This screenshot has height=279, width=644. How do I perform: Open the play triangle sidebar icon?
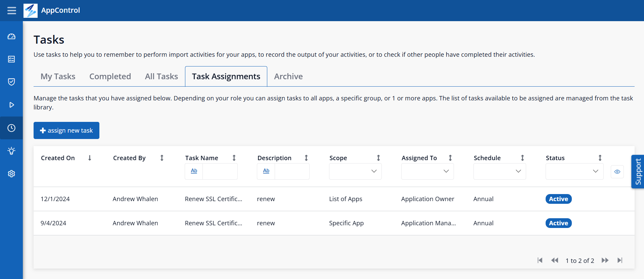(x=11, y=105)
